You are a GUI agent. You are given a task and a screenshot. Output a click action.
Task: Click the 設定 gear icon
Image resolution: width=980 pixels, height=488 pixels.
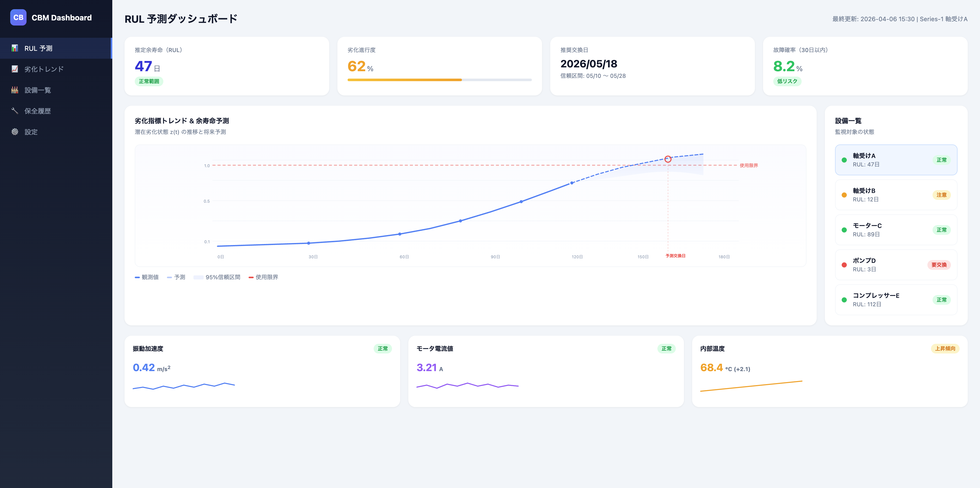click(15, 132)
